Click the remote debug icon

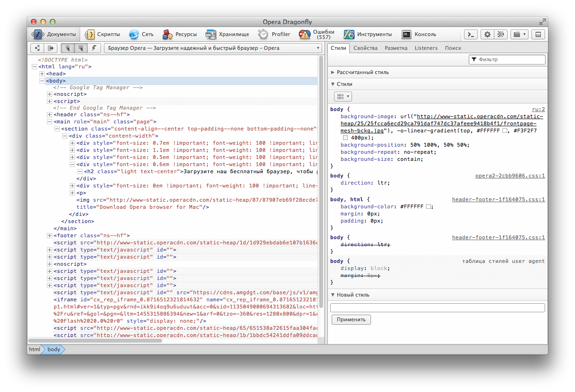500,34
